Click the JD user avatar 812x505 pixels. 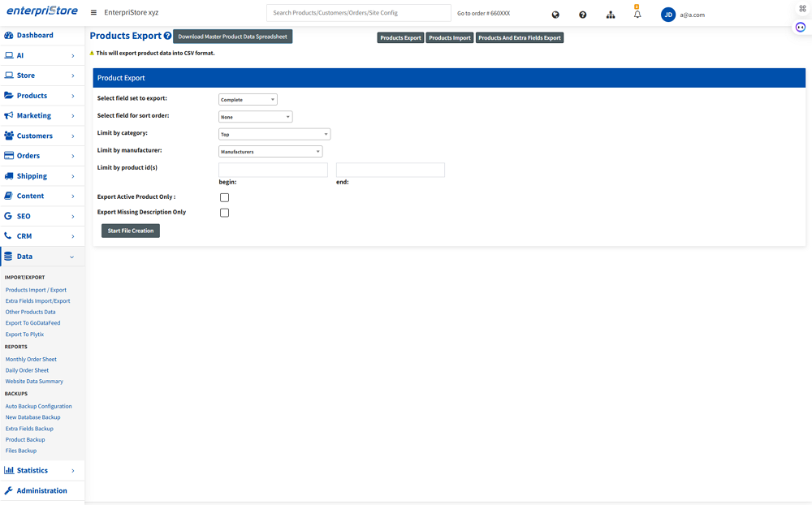[x=668, y=15]
